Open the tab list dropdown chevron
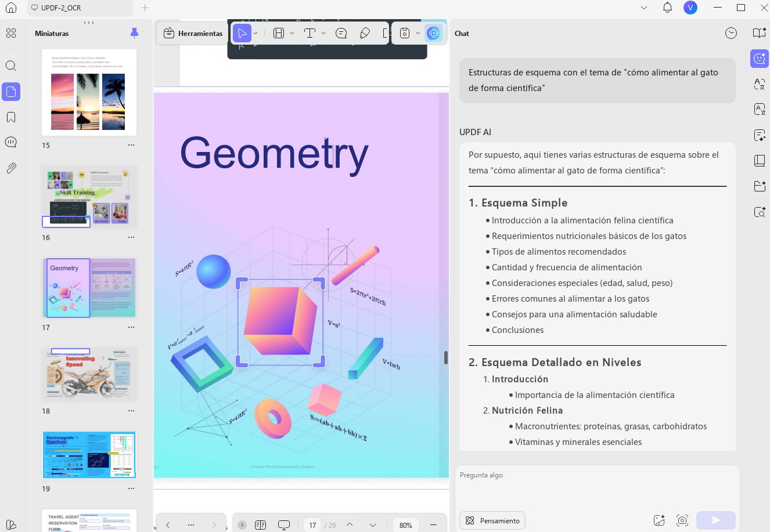The width and height of the screenshot is (770, 532). point(644,8)
